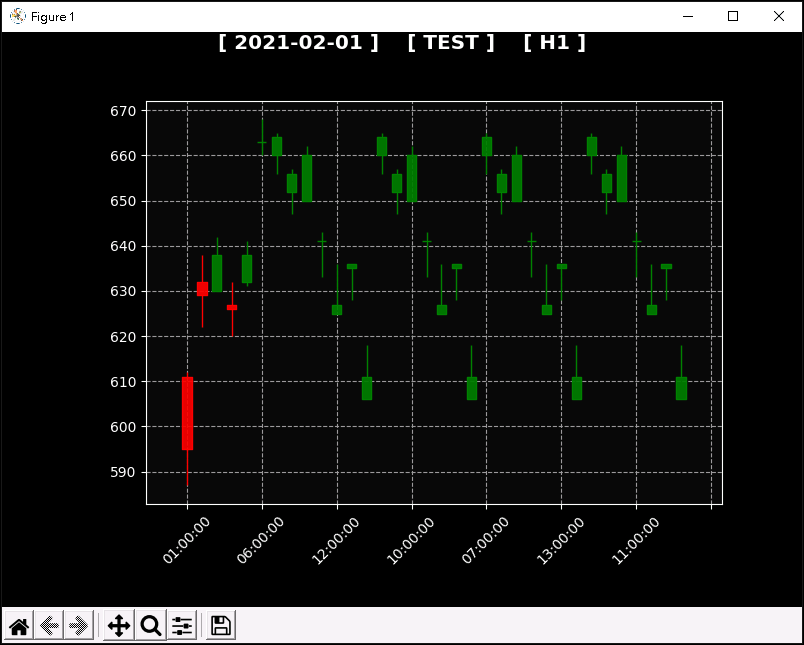Click the [ H1 ] title text
This screenshot has width=804, height=645.
pyautogui.click(x=555, y=43)
